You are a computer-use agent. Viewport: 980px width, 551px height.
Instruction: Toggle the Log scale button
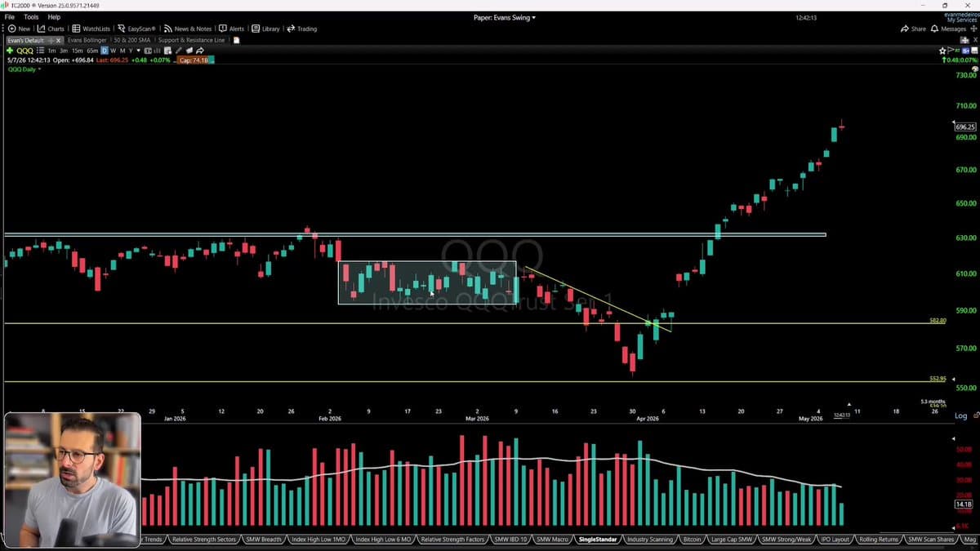pos(961,415)
